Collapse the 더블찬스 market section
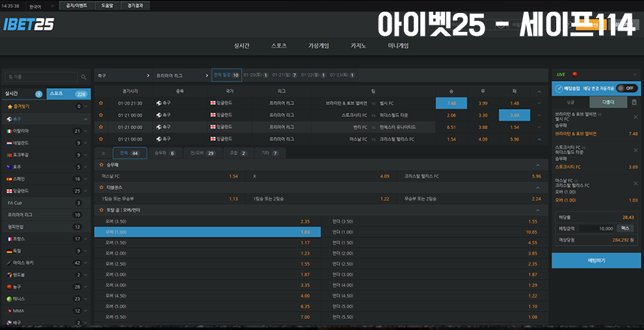Image resolution: width=644 pixels, height=330 pixels. click(x=538, y=187)
